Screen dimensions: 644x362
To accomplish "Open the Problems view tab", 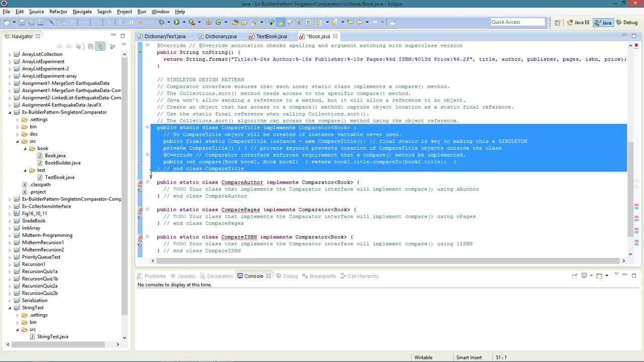I will click(151, 276).
